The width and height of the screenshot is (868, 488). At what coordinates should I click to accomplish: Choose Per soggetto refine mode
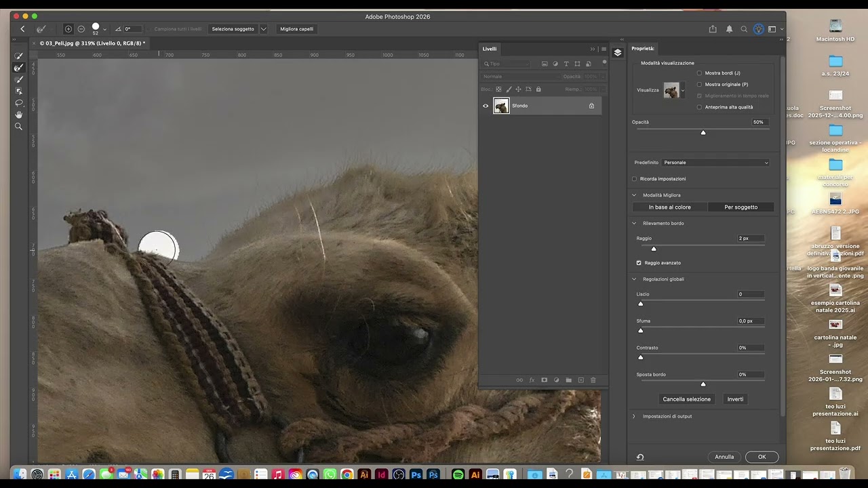pyautogui.click(x=741, y=207)
